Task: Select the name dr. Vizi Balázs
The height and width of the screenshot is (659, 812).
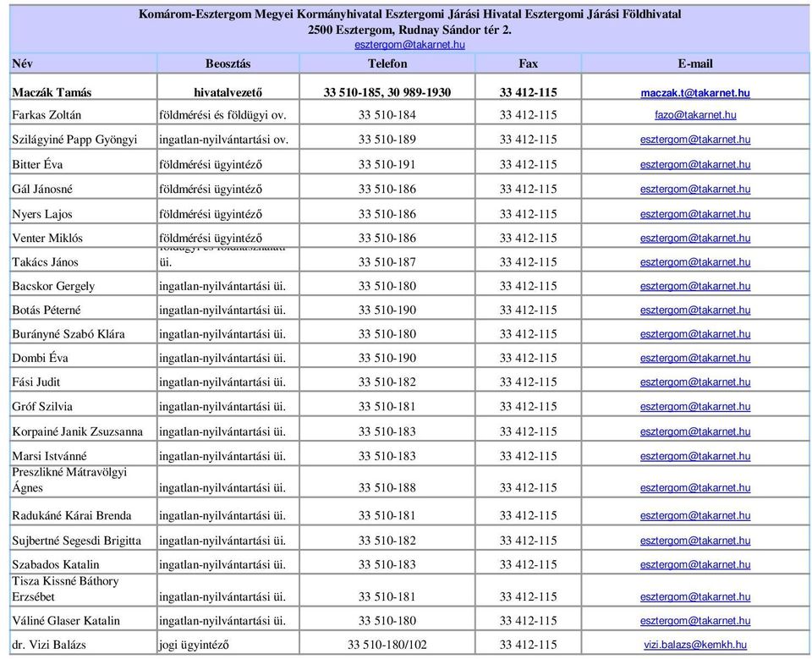Action: coord(49,645)
